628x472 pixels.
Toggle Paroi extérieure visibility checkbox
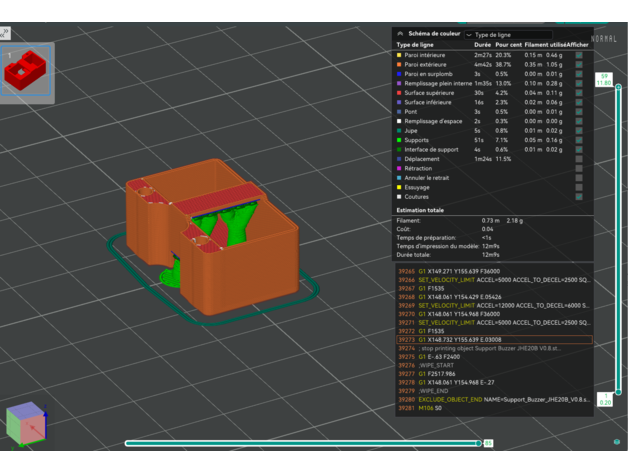pyautogui.click(x=578, y=64)
